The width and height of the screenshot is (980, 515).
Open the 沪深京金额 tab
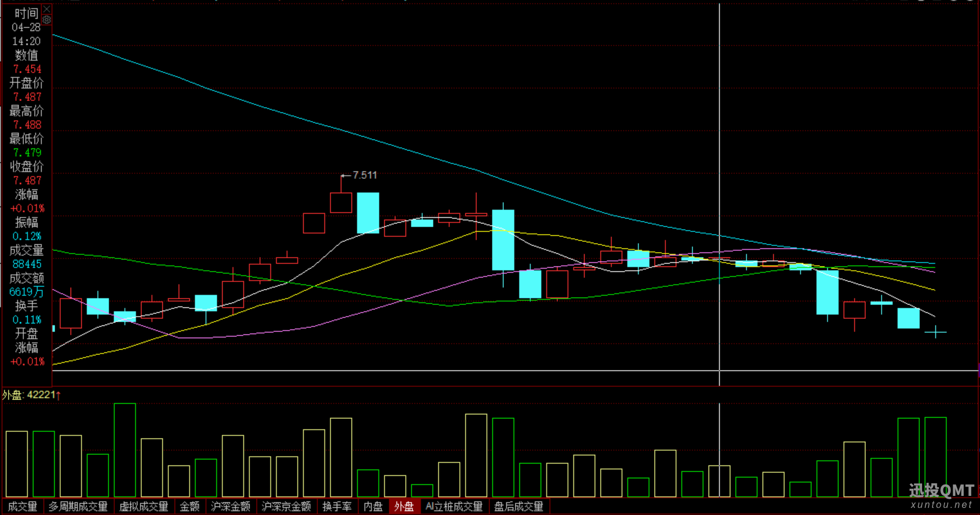tap(287, 506)
